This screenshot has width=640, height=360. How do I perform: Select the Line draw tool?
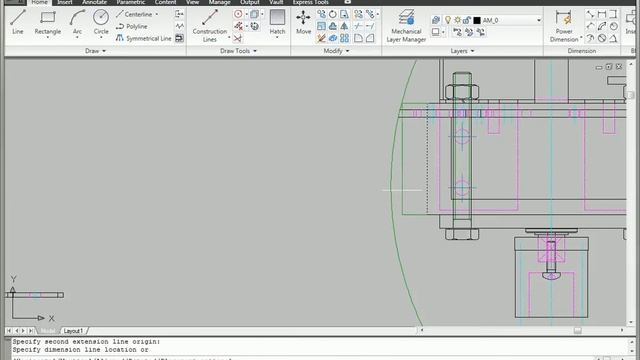tap(18, 22)
